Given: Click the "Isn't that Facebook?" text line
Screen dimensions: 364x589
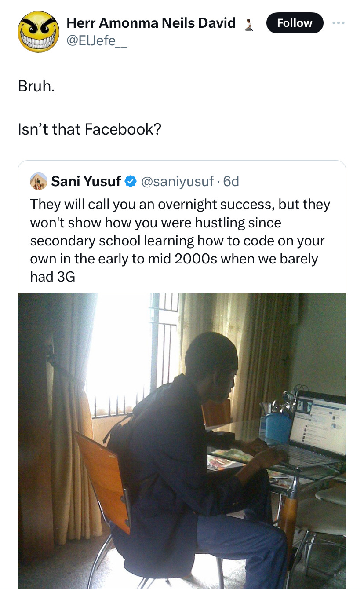Looking at the screenshot, I should point(90,129).
